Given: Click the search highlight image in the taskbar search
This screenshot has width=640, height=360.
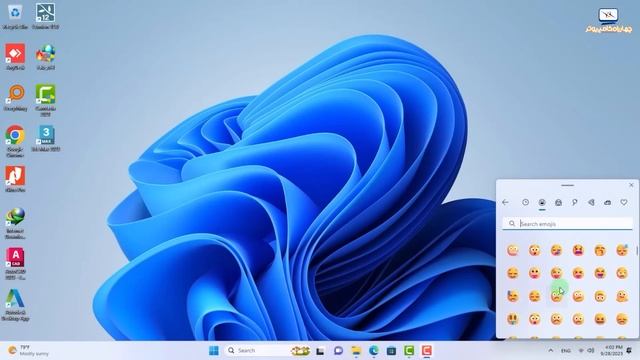Looking at the screenshot, I should pyautogui.click(x=300, y=351).
